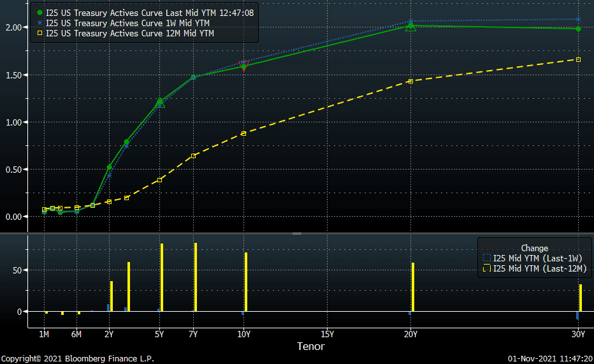This screenshot has height=364, width=594.
Task: Click the 50 label on change axis
Action: 17,270
